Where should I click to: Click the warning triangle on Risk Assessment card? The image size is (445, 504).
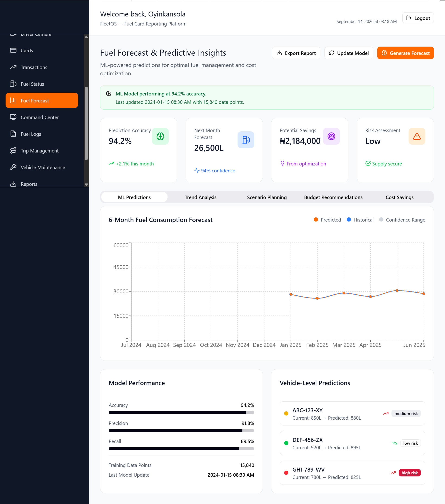click(x=417, y=136)
